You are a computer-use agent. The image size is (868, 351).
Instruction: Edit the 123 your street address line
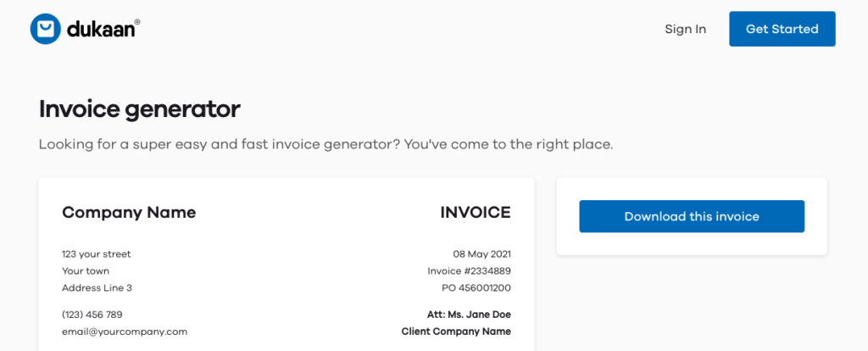(x=97, y=253)
